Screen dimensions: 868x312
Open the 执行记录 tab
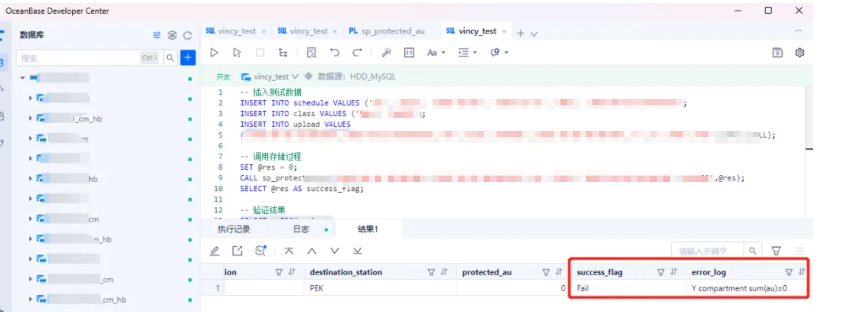[234, 229]
